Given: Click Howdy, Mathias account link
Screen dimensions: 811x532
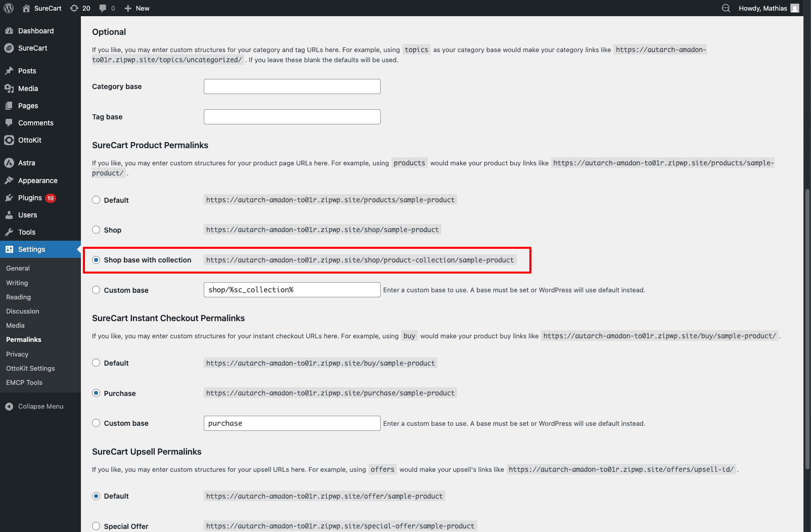Looking at the screenshot, I should [x=762, y=8].
